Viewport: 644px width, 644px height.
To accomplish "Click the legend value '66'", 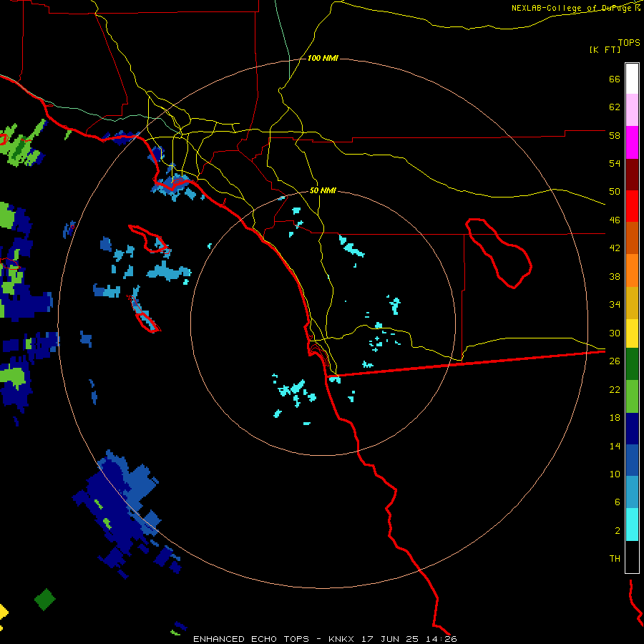I will (615, 79).
